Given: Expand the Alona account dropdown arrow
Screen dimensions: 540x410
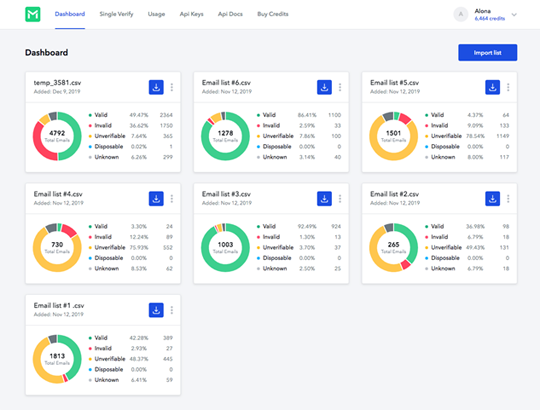Looking at the screenshot, I should click(514, 15).
